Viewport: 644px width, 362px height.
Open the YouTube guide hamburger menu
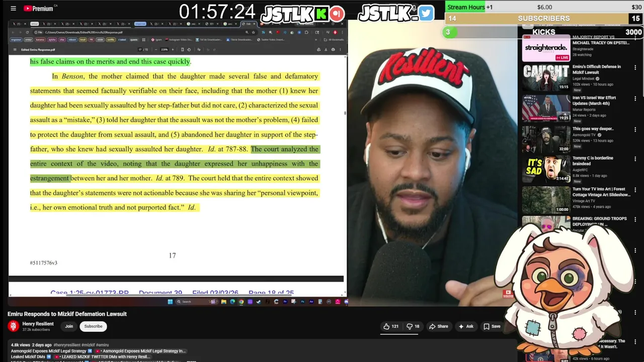(x=13, y=8)
